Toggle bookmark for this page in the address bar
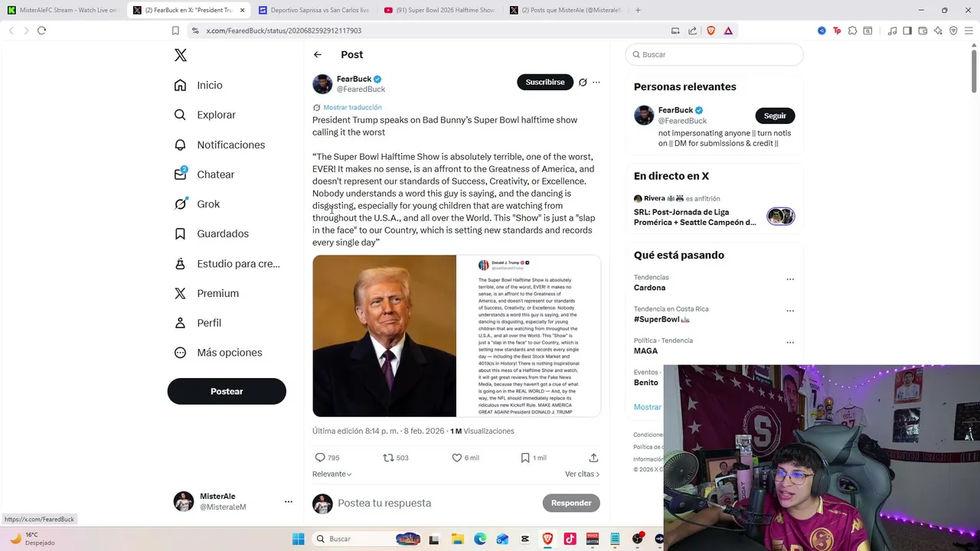 click(x=175, y=31)
